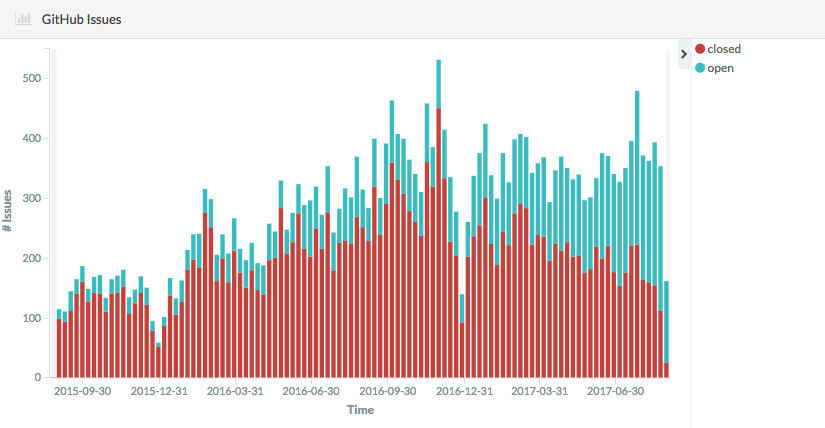The width and height of the screenshot is (825, 428).
Task: Click the 2016-09-30 x-axis label
Action: 388,392
